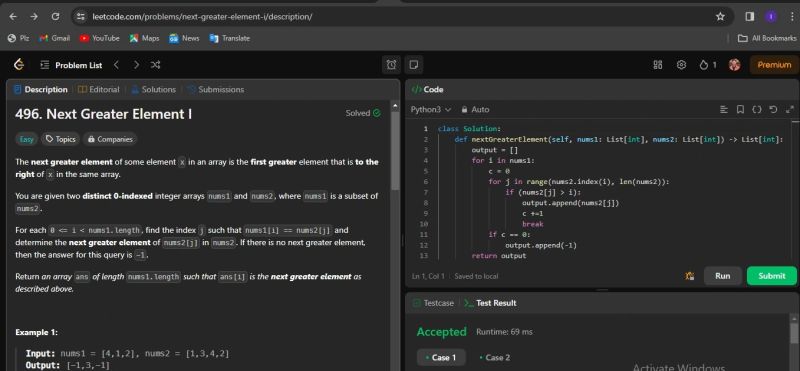This screenshot has width=800, height=371.
Task: Open the Python3 language dropdown
Action: [431, 109]
